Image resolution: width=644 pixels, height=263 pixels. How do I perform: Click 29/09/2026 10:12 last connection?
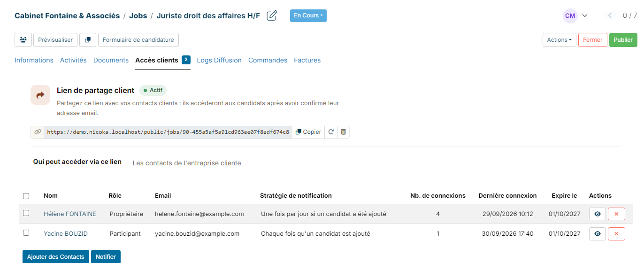point(508,214)
